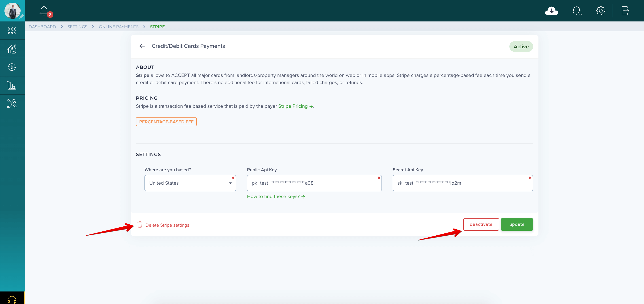Click the logout icon
Image resolution: width=644 pixels, height=304 pixels.
coord(625,11)
